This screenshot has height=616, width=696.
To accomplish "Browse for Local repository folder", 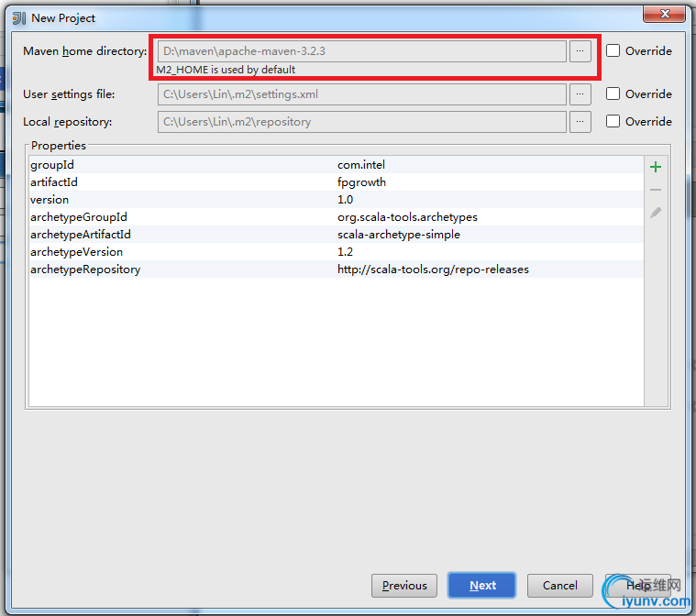I will 580,122.
